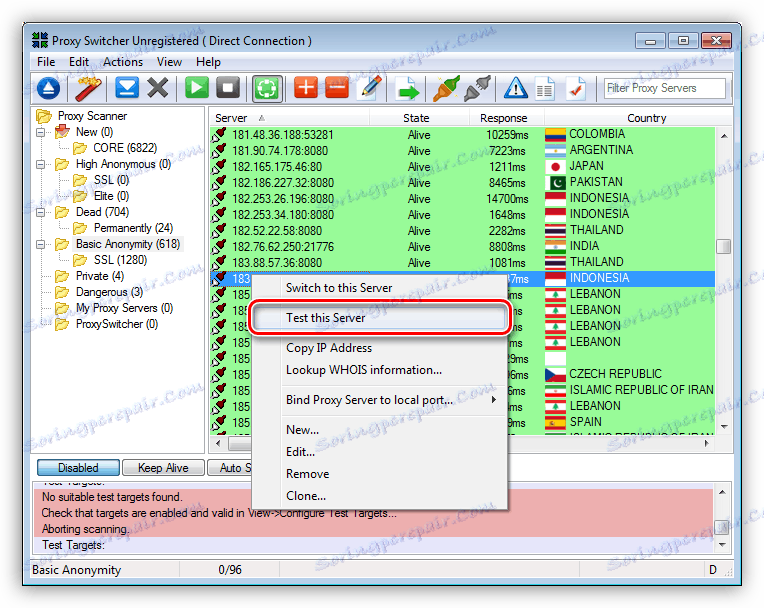Click the log panel scroll up arrow
Screen dimensions: 764x608
click(x=722, y=492)
